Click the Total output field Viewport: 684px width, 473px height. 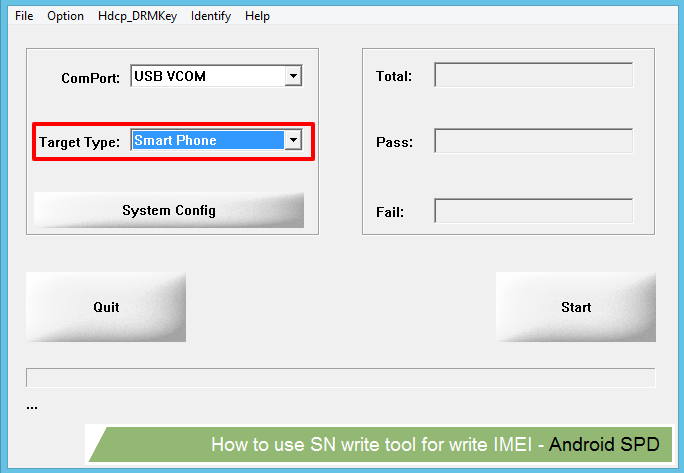coord(534,75)
